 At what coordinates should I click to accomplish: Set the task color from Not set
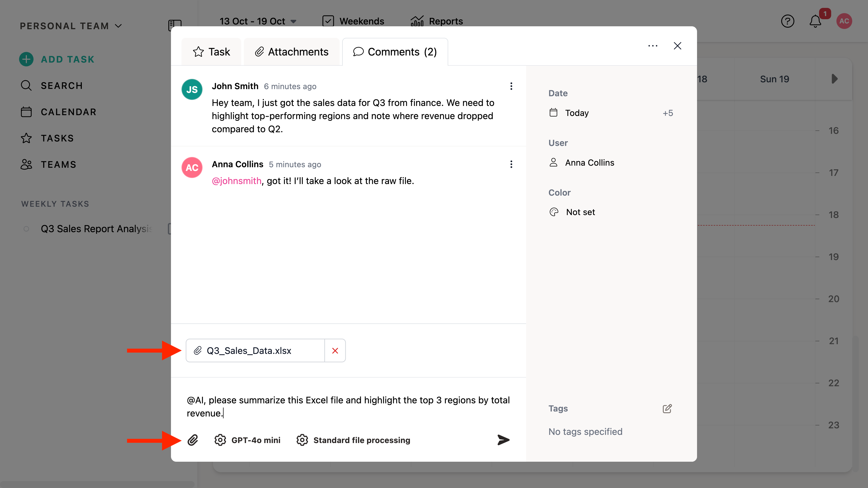pyautogui.click(x=580, y=212)
